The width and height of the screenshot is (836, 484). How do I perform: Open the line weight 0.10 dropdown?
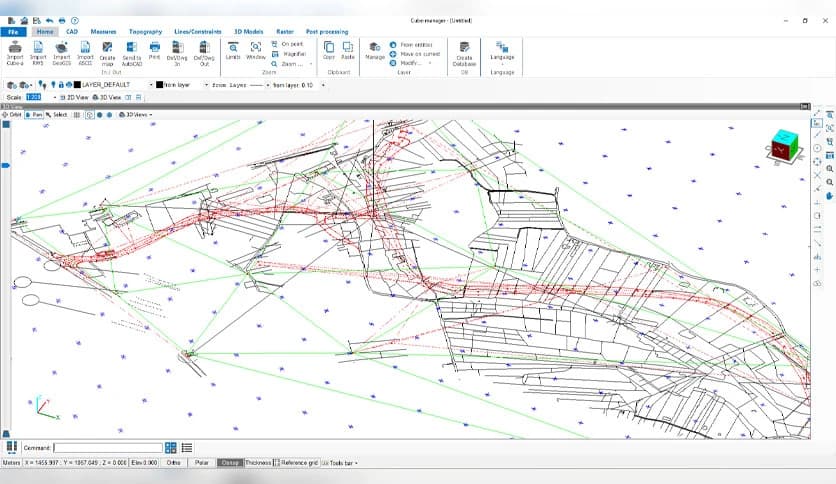click(323, 85)
